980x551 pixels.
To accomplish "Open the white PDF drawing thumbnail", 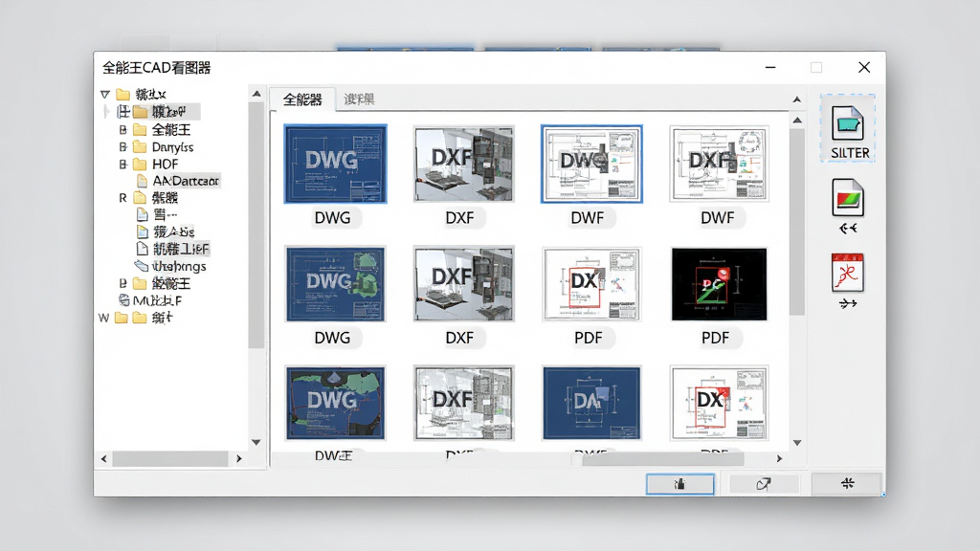I will pyautogui.click(x=591, y=283).
